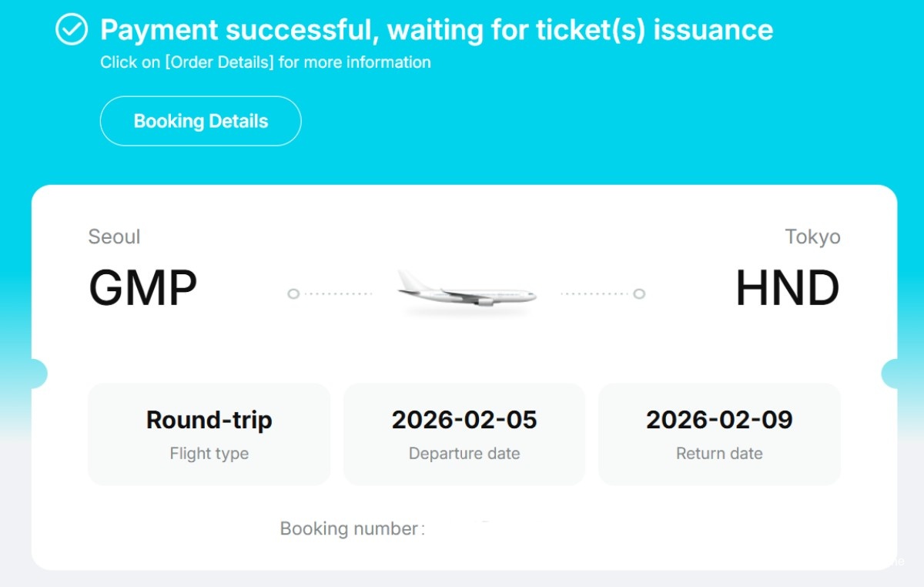Viewport: 924px width, 587px height.
Task: Click the Booking number label
Action: (352, 528)
